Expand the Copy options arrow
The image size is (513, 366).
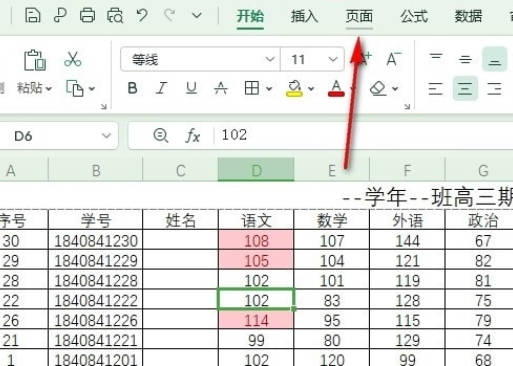click(x=92, y=89)
